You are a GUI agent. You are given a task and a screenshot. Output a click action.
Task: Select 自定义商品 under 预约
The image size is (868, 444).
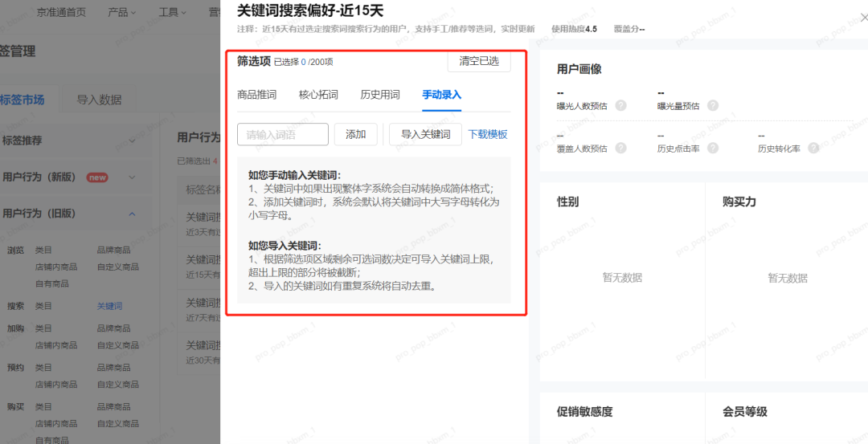118,385
